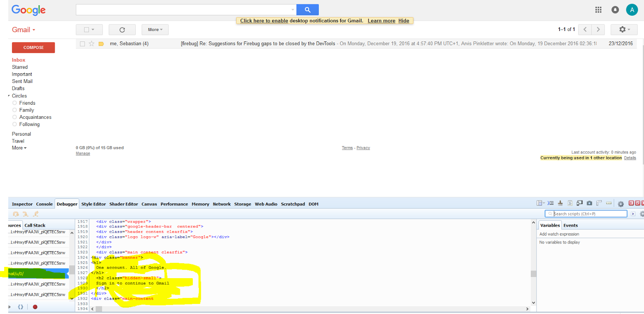The height and width of the screenshot is (314, 644).
Task: Activate the measure tool
Action: click(x=609, y=203)
